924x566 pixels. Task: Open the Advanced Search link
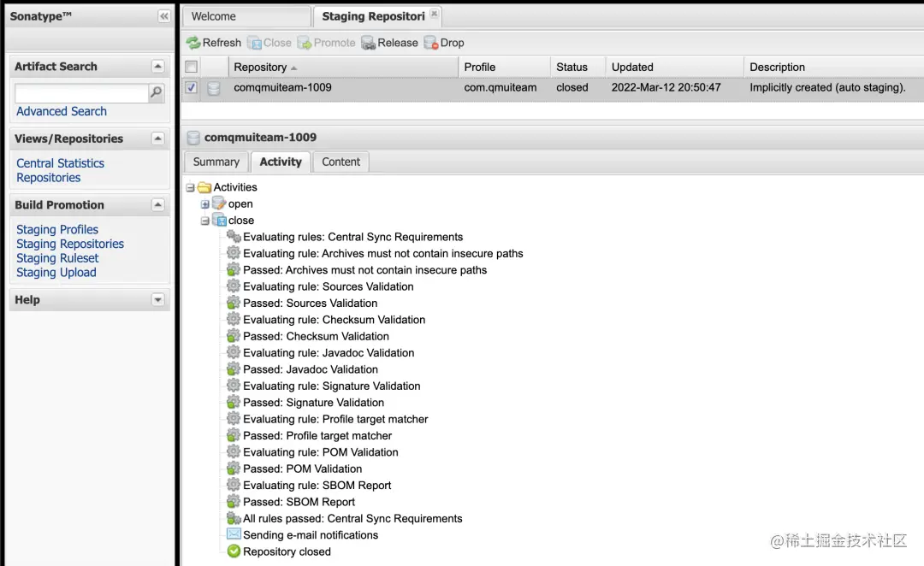pyautogui.click(x=62, y=111)
